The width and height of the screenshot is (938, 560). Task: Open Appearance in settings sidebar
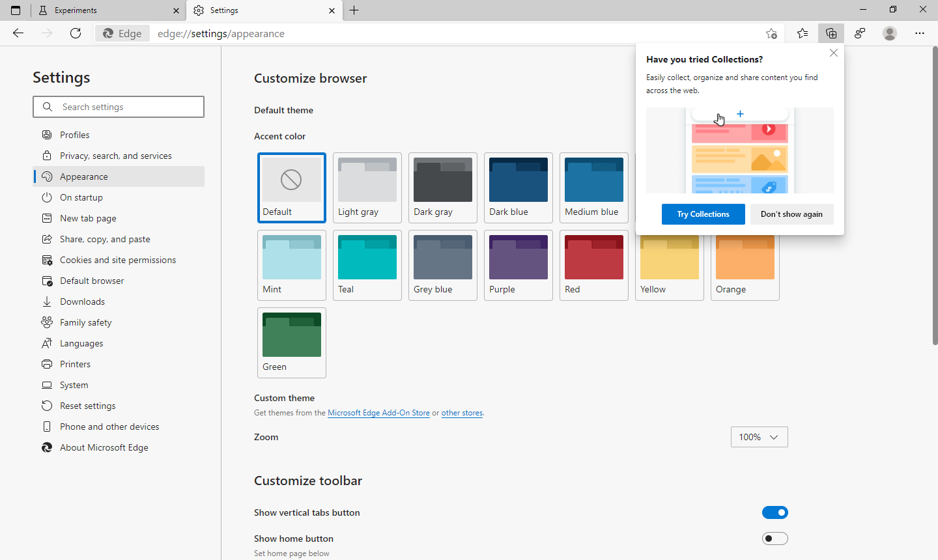click(119, 176)
